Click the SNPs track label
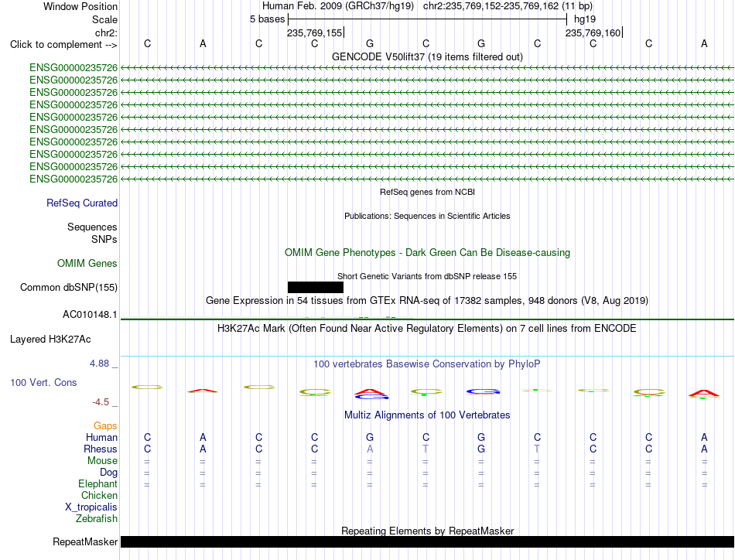Viewport: 735px width, 560px height. point(104,239)
